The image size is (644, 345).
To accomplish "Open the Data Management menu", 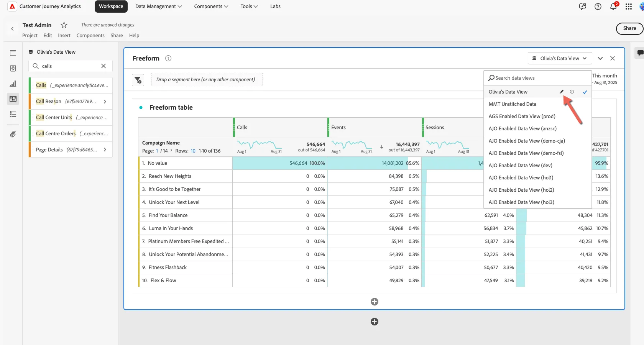I will (158, 7).
